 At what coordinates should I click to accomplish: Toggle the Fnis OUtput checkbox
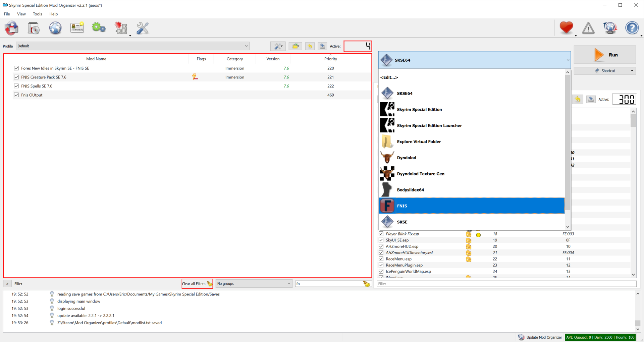[x=16, y=95]
